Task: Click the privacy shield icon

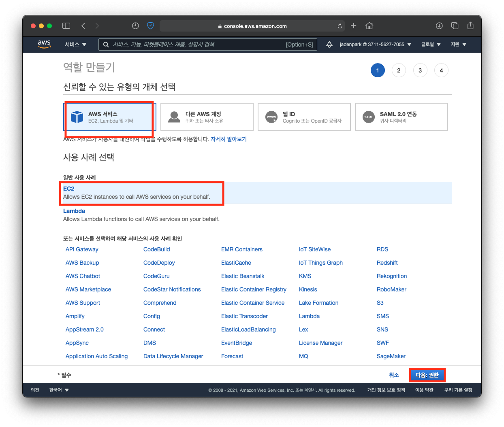Action: pos(150,26)
